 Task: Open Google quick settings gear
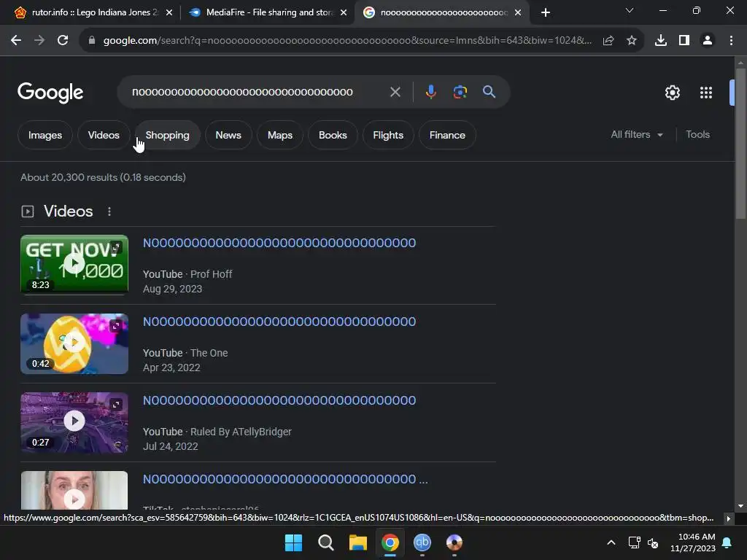[x=672, y=93]
